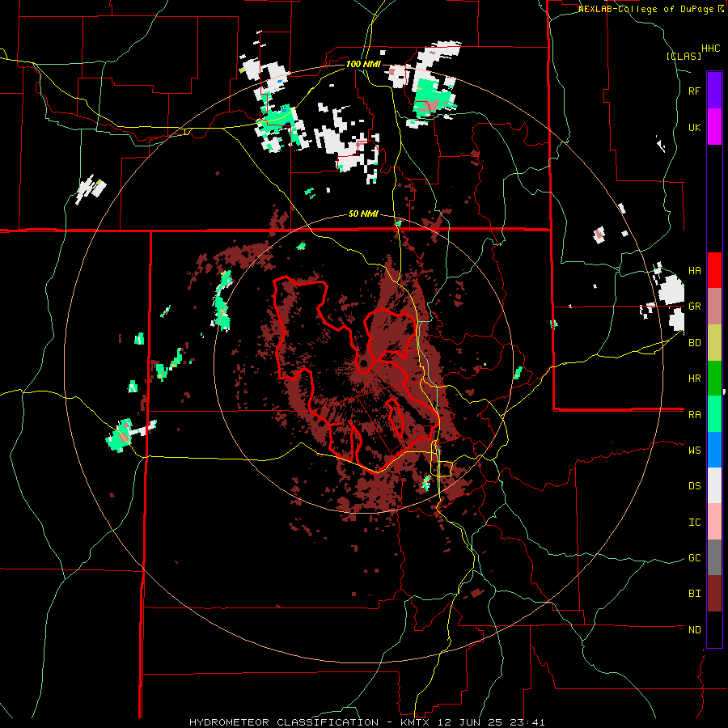Click the 50 NMI range ring label
This screenshot has height=728, width=728.
click(363, 214)
